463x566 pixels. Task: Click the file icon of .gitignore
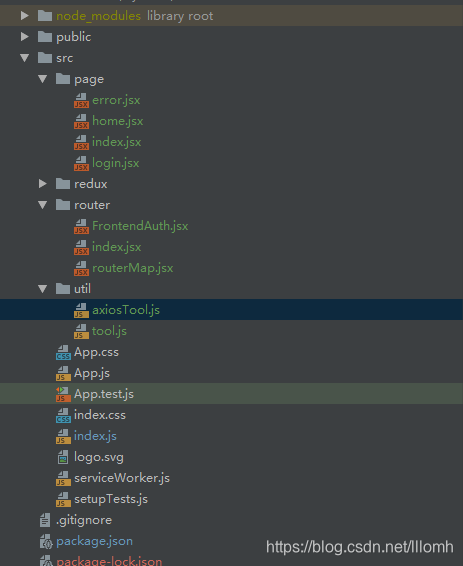(45, 520)
